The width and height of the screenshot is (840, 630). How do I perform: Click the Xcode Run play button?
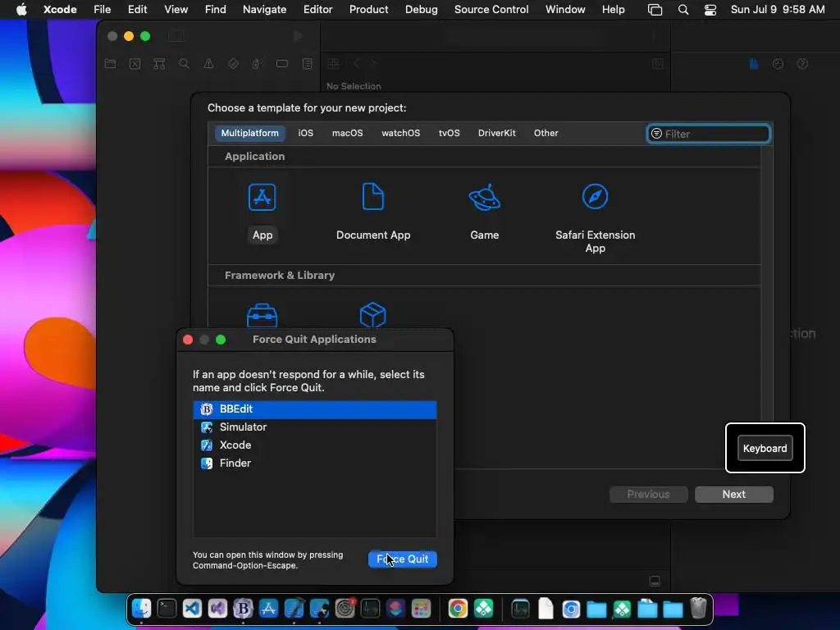pyautogui.click(x=298, y=36)
